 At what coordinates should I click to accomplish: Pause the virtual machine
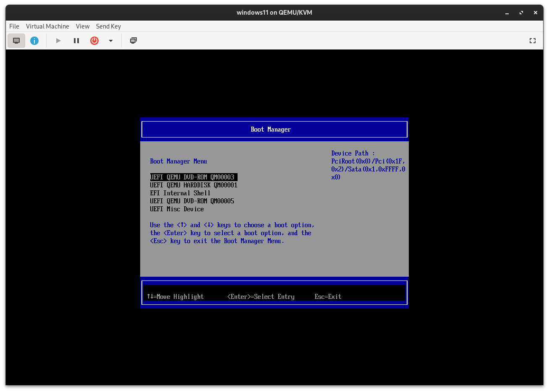(x=76, y=41)
